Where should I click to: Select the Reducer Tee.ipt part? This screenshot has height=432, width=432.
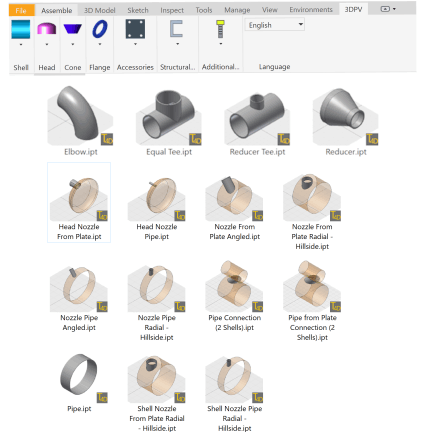(x=257, y=121)
